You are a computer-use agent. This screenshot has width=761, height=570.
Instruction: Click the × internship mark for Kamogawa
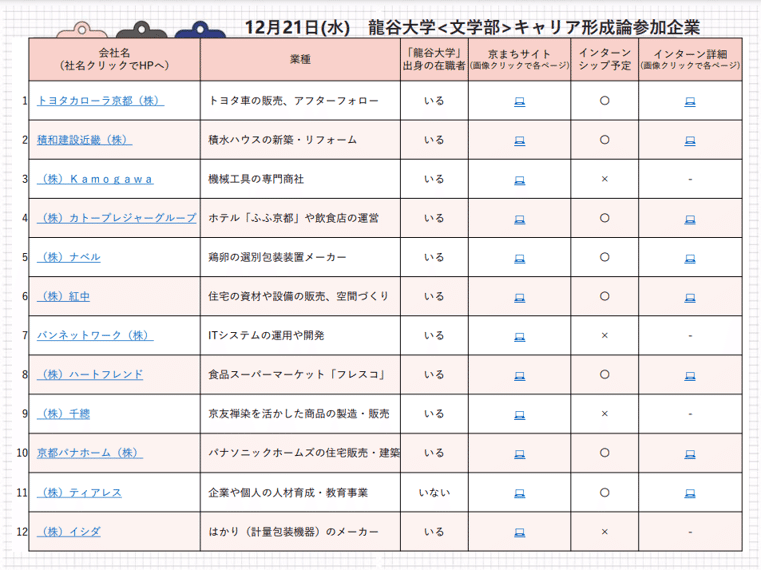point(605,179)
